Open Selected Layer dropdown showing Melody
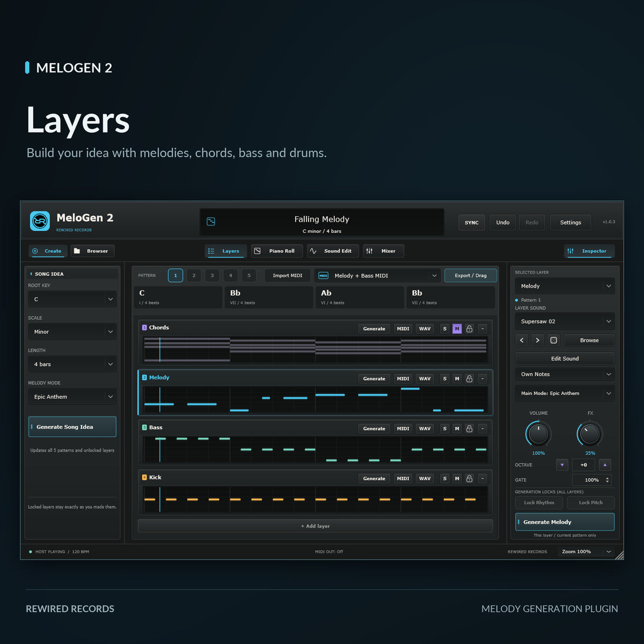 pyautogui.click(x=565, y=286)
